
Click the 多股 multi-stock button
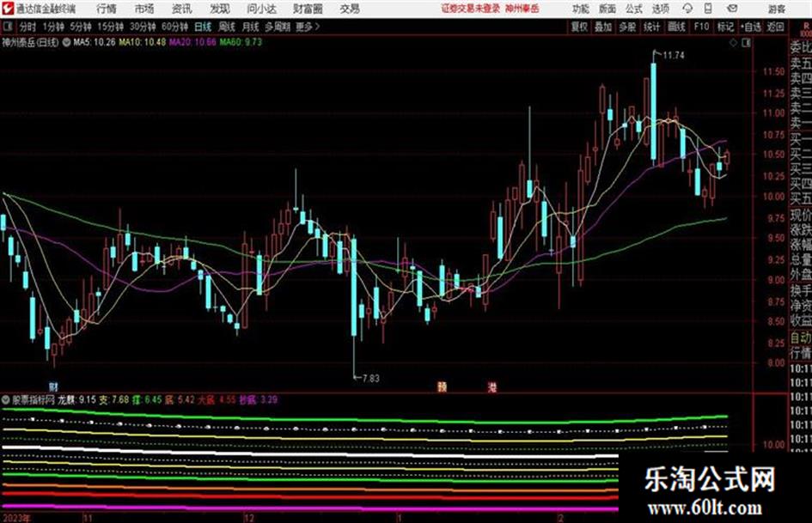[x=627, y=27]
